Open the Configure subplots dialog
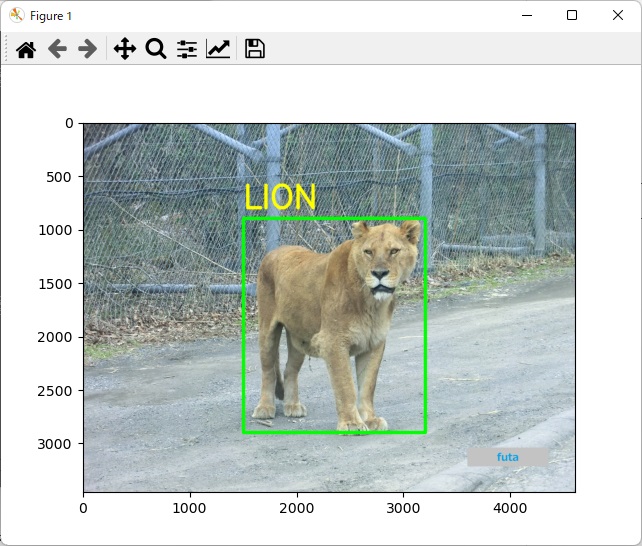This screenshot has height=546, width=642. 187,49
